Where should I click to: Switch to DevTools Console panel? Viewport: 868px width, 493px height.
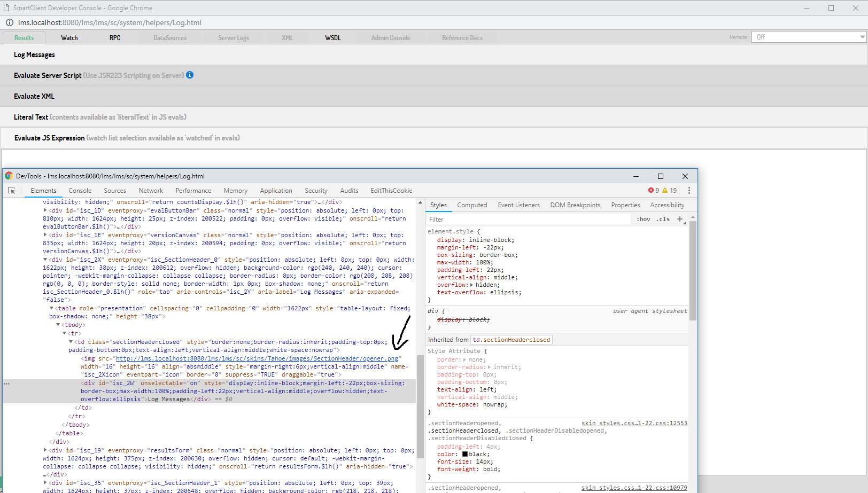(x=80, y=191)
